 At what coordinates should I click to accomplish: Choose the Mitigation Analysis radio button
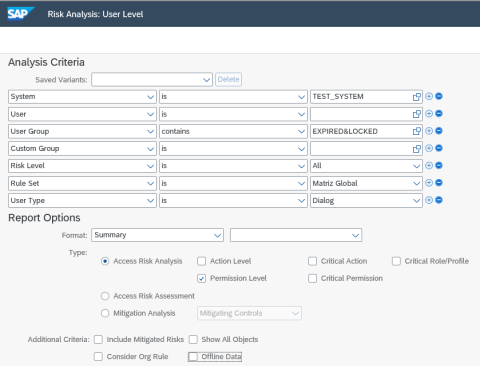[105, 313]
